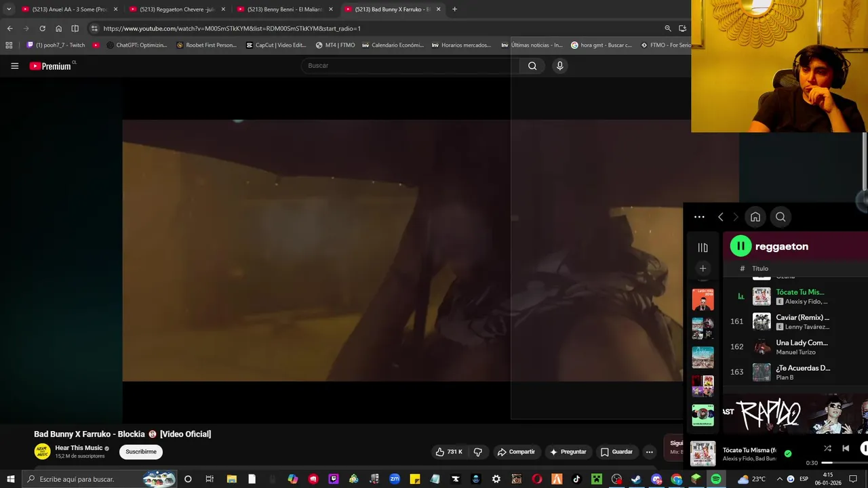Click the Hear This Music channel avatar
The image size is (868, 488).
pyautogui.click(x=42, y=451)
